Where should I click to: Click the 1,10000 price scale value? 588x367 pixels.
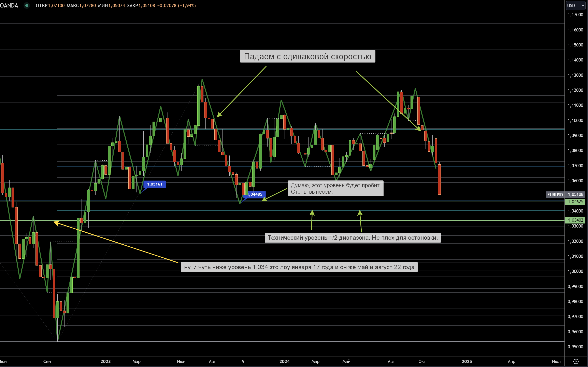pyautogui.click(x=575, y=120)
